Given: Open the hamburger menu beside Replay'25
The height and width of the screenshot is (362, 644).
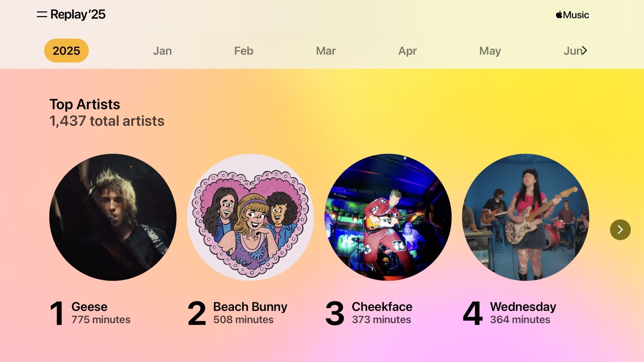Looking at the screenshot, I should point(42,14).
